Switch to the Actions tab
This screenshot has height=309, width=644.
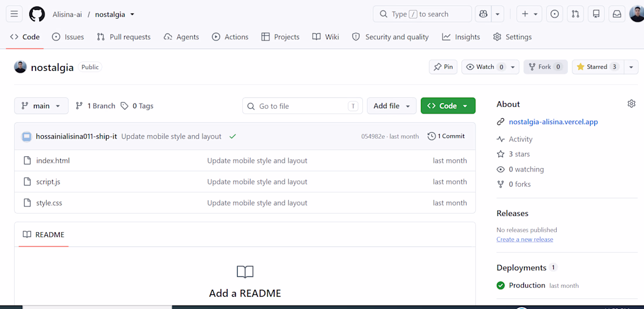click(230, 37)
